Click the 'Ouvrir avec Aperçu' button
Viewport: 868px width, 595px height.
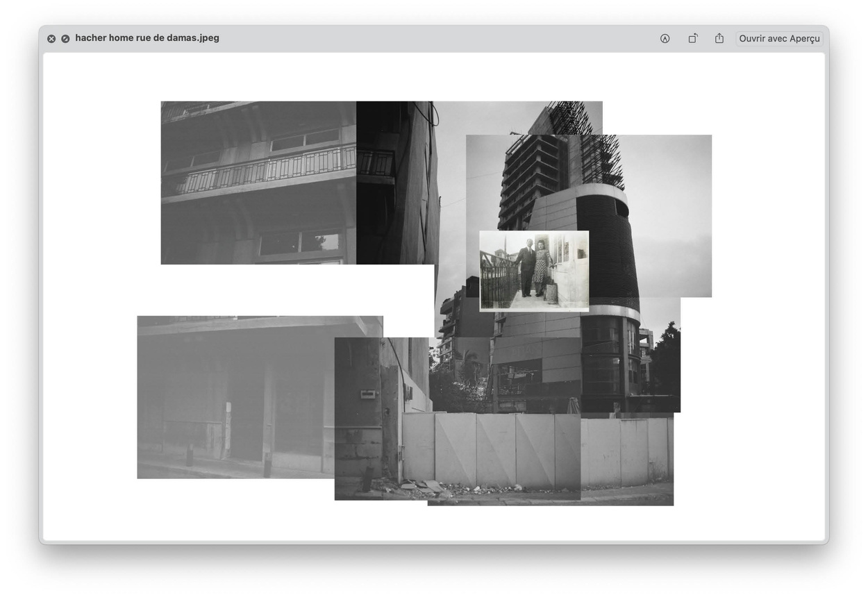779,39
